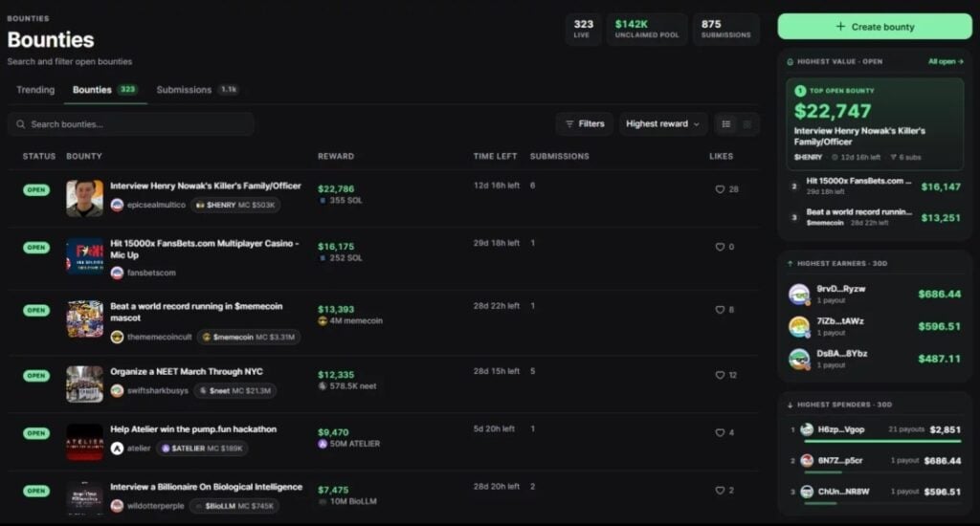Click the 6N7Z...p5cr spender avatar
Screen dimensions: 980x526
[x=807, y=460]
